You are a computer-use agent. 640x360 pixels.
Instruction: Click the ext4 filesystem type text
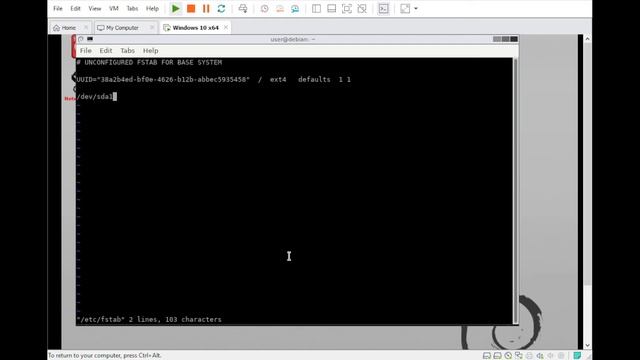278,80
